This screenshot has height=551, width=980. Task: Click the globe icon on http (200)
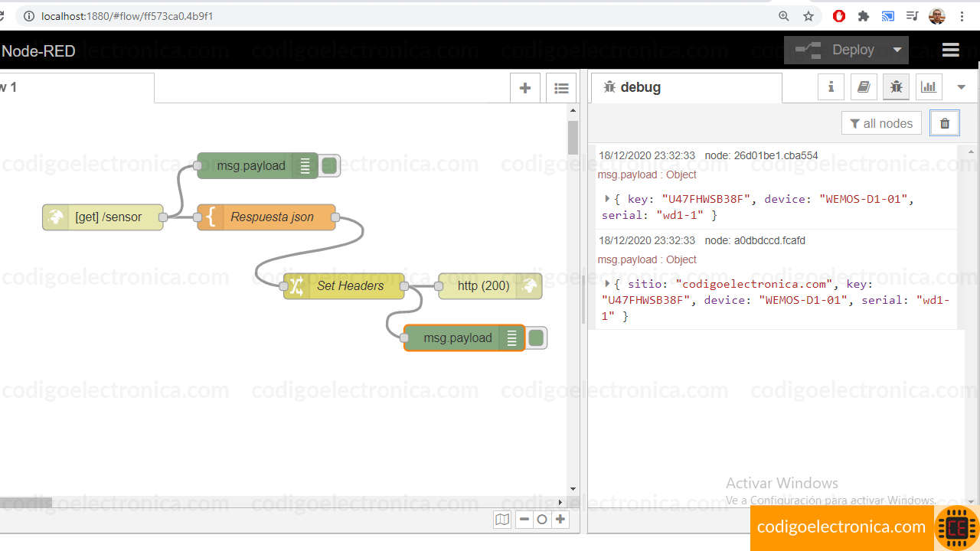tap(529, 285)
